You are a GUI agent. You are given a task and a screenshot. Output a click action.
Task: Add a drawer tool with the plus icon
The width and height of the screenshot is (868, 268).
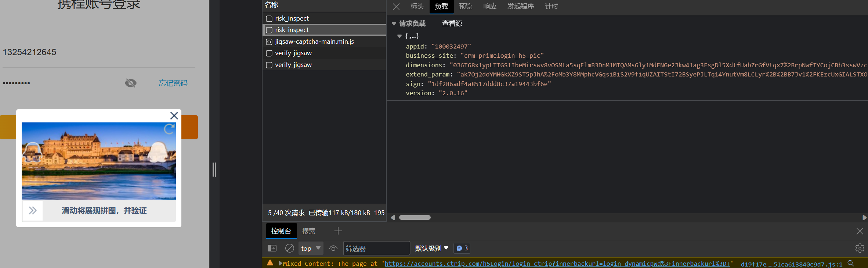click(338, 231)
